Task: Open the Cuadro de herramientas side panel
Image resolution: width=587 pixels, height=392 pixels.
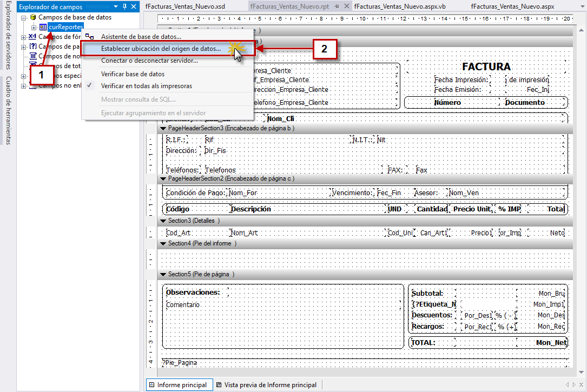Action: coord(7,111)
